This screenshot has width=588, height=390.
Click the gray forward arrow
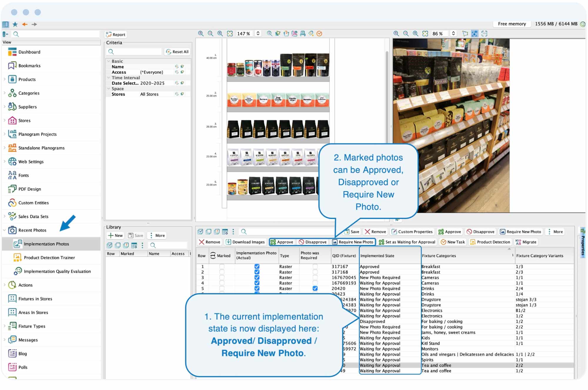click(x=34, y=24)
